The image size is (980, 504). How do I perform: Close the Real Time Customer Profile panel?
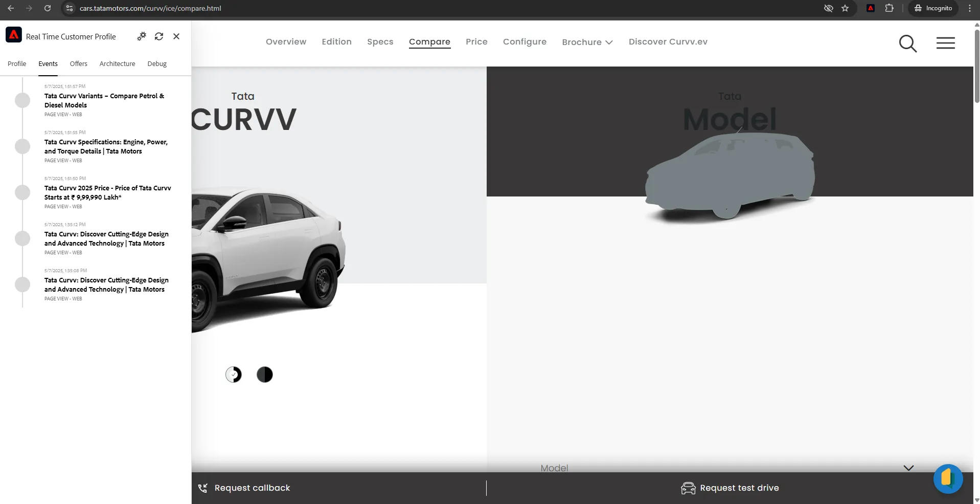tap(176, 36)
